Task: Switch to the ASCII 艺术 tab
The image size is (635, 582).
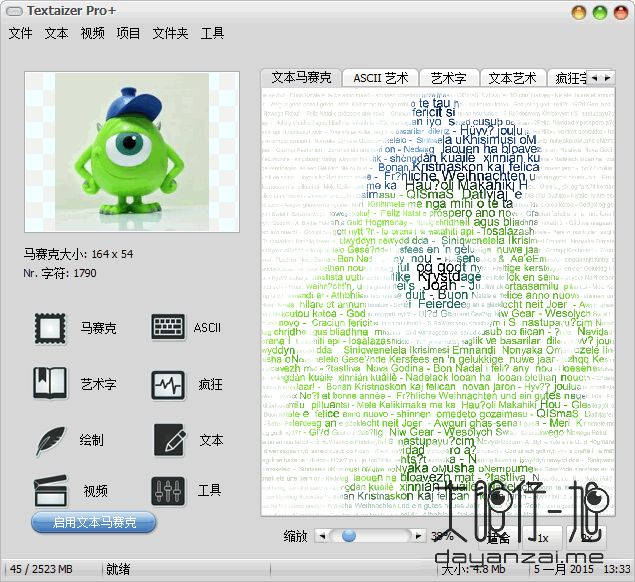Action: pos(380,78)
